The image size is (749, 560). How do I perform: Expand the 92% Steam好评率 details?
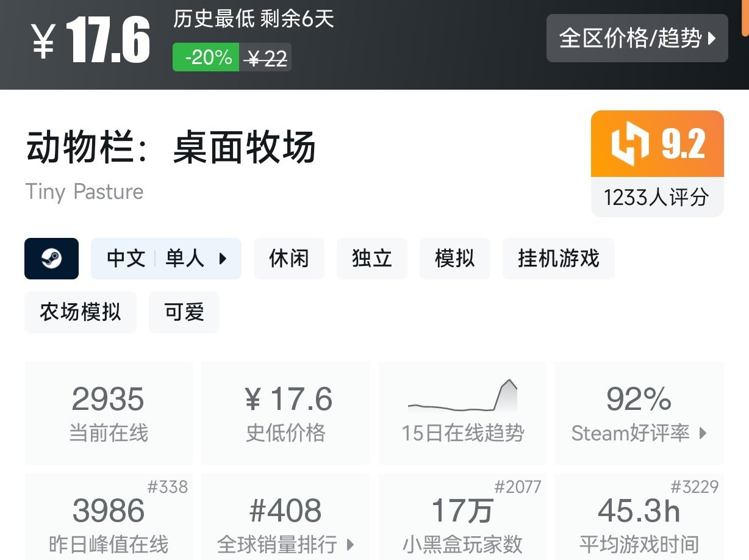coord(639,414)
